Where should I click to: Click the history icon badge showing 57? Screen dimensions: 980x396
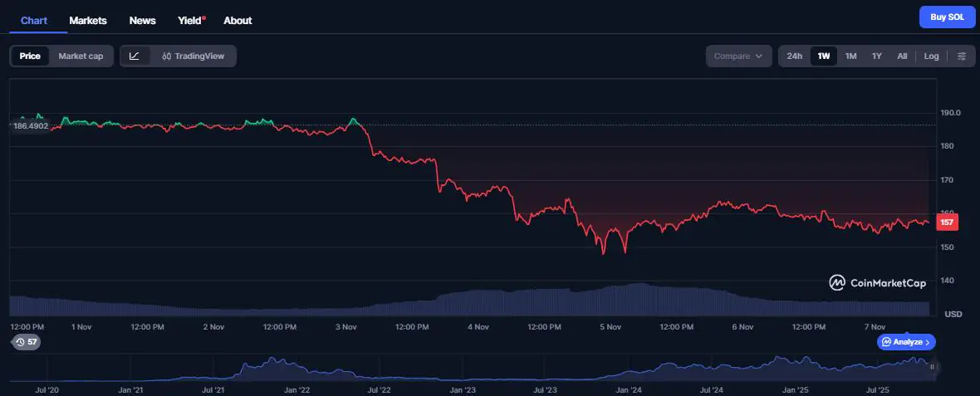[x=27, y=342]
